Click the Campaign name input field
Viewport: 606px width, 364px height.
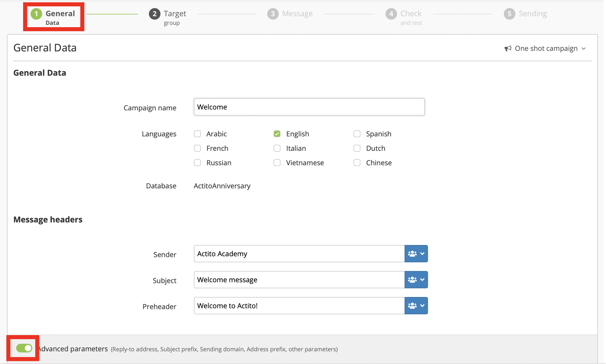(x=309, y=107)
